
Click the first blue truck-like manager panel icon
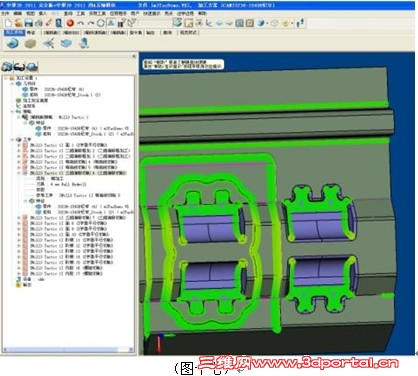coord(7,66)
